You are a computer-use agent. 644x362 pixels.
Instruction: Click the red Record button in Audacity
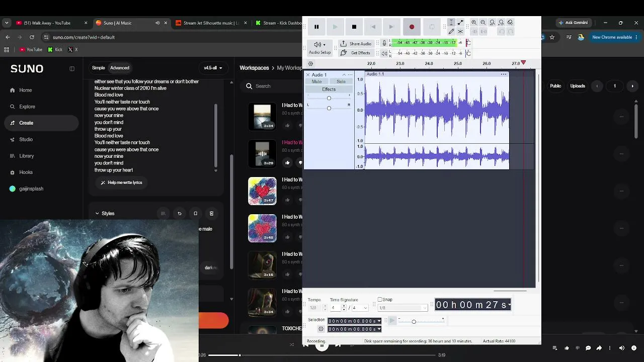[412, 27]
